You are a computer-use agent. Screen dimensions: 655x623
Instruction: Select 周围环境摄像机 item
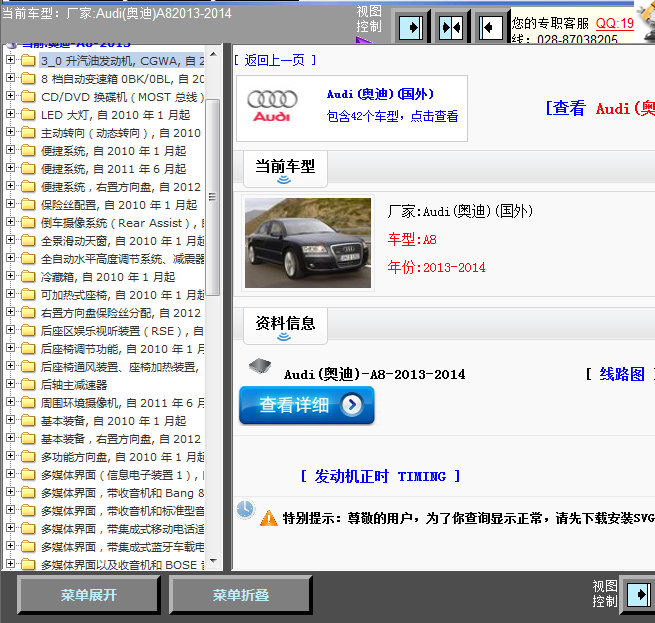(122, 403)
